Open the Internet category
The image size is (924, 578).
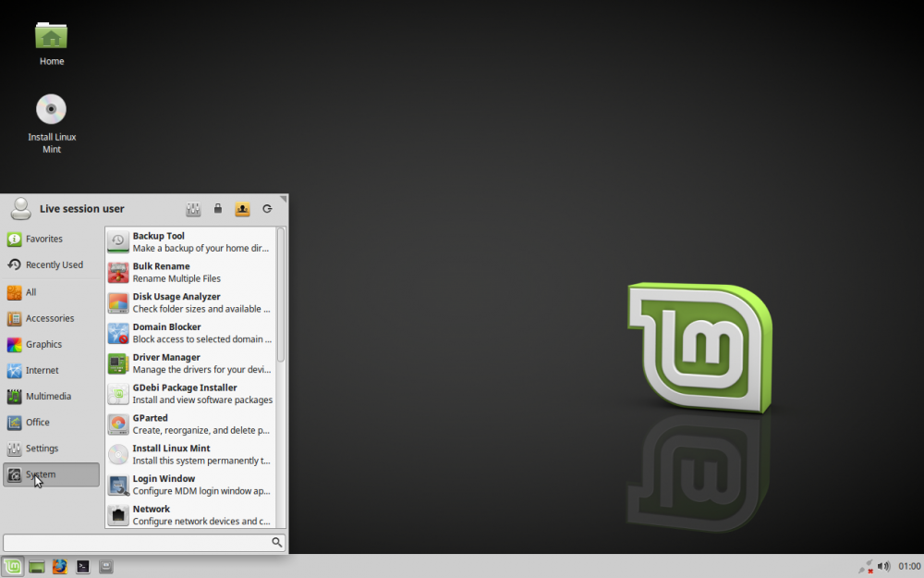51,371
